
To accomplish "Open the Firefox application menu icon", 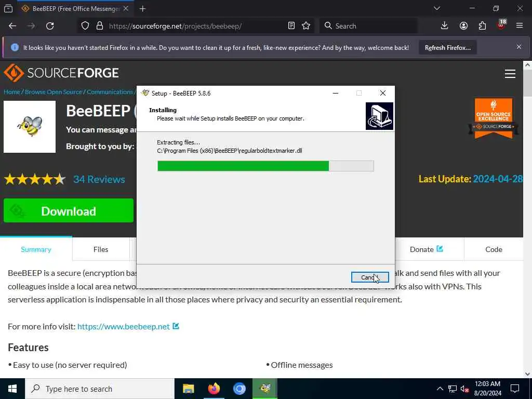I will click(520, 26).
